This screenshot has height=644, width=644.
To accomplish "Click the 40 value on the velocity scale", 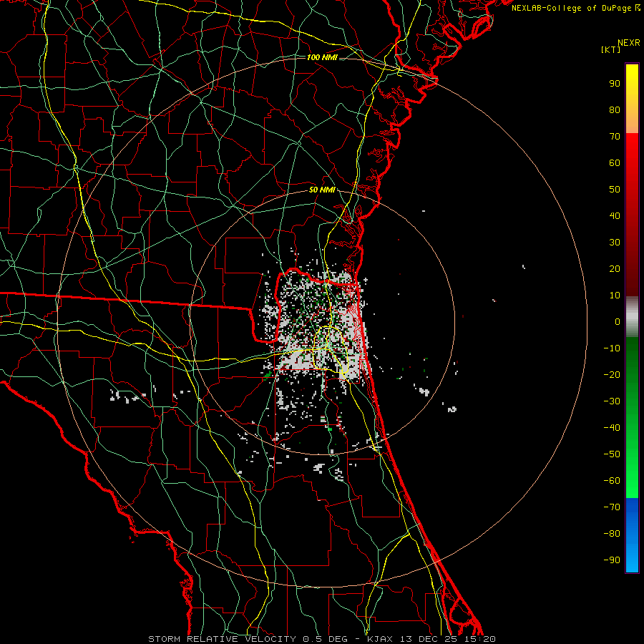I will pos(615,215).
